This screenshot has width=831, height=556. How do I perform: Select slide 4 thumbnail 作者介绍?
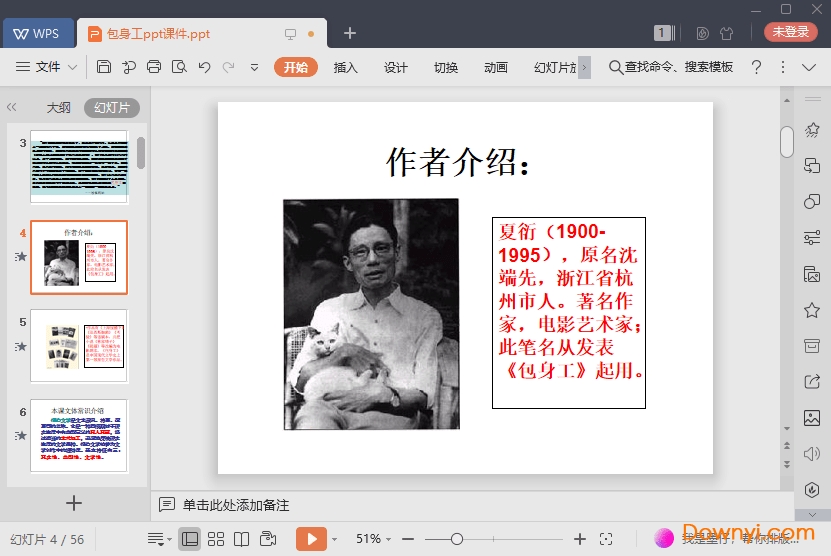point(79,257)
